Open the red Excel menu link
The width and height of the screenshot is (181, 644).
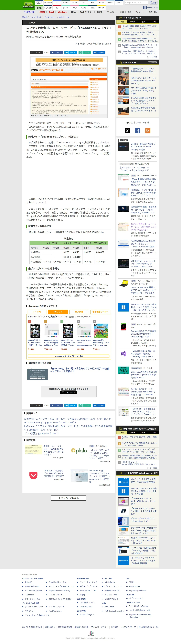coord(51,12)
